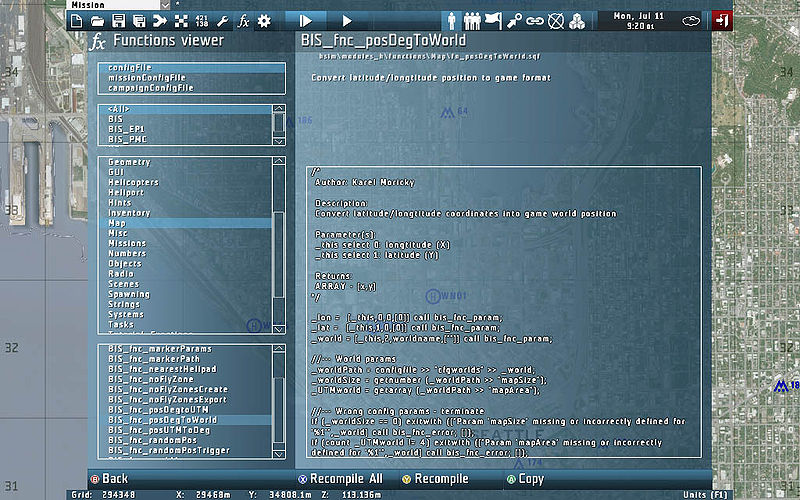Screen dimensions: 800x500
Task: Click the merge/import arrow icon
Action: 160,21
